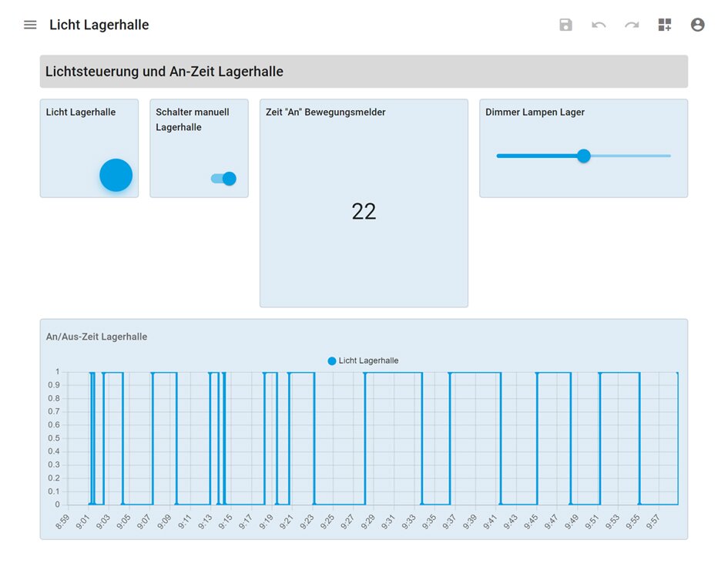Viewport: 728px width, 570px height.
Task: Click the save dashboard icon
Action: pos(565,25)
